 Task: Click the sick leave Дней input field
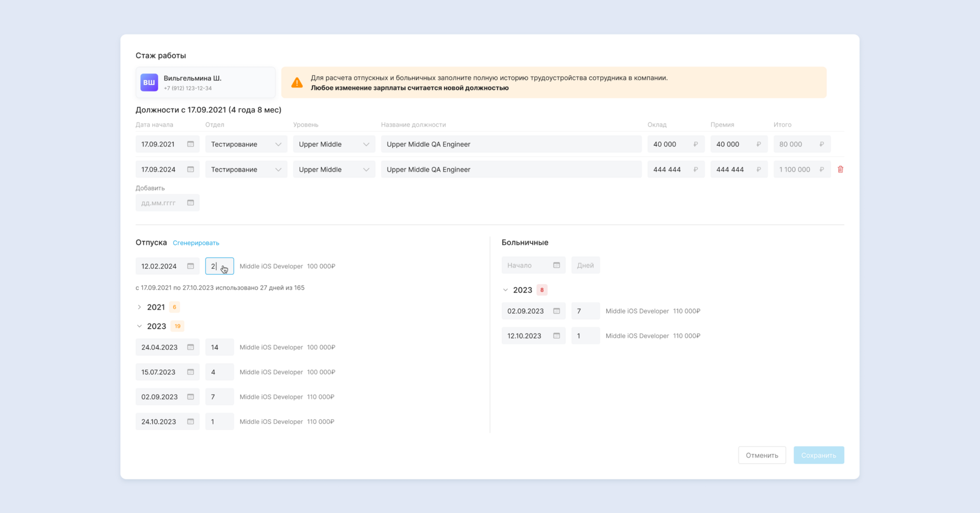point(586,265)
